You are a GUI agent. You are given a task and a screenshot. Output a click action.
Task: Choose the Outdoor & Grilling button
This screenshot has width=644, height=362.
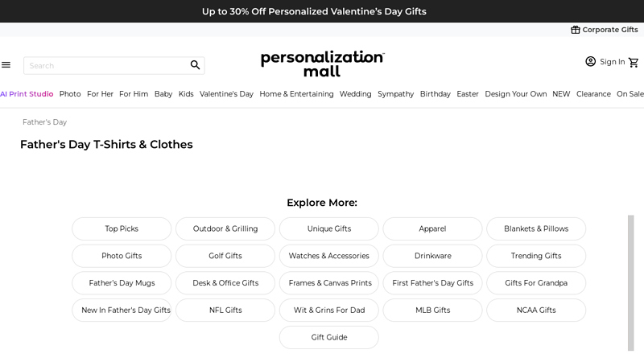pos(225,228)
